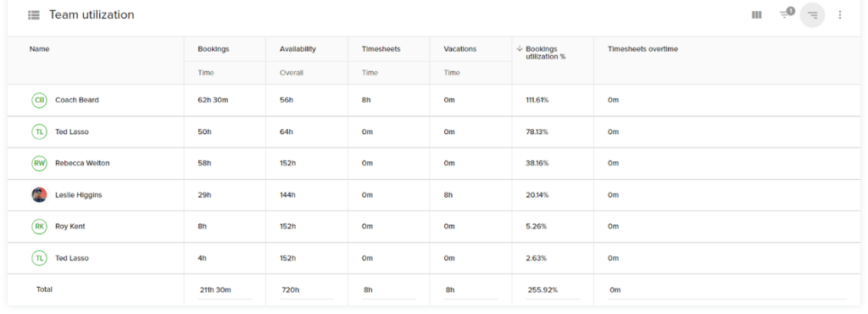This screenshot has height=314, width=868.
Task: Click the list icon beside Team utilization
Action: (x=34, y=15)
